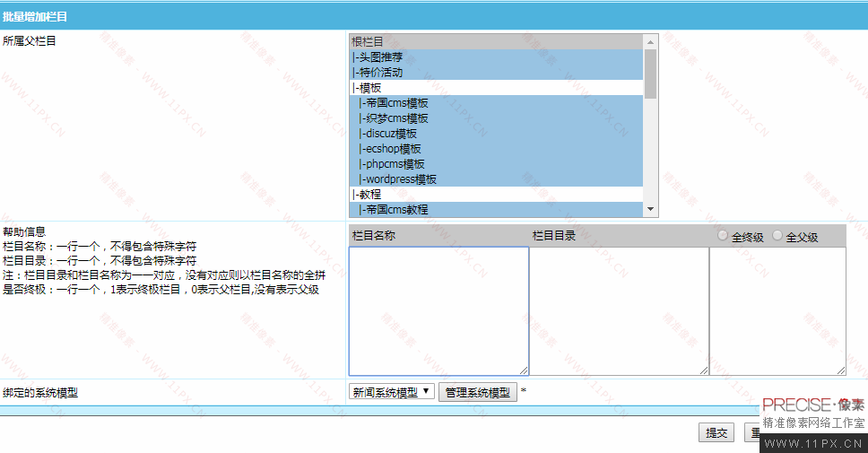Screen dimensions: 868x453
Task: Click the text area below 全终级 options
Action: [x=777, y=311]
